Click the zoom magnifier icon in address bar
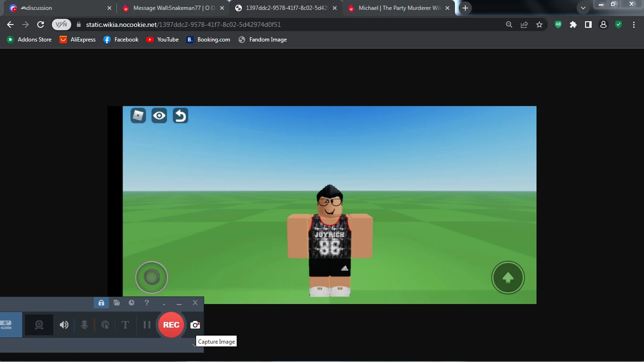The height and width of the screenshot is (362, 644). (x=509, y=25)
